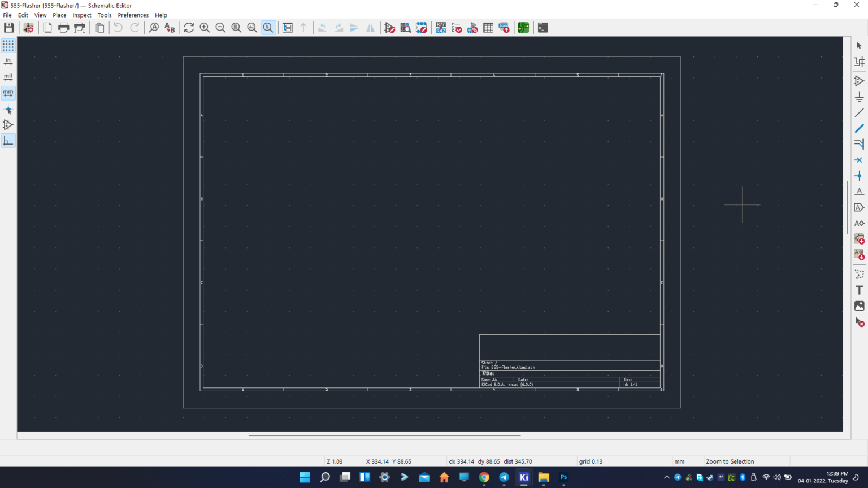Viewport: 868px width, 488px height.
Task: Open the Schematic Setup dialog
Action: click(x=28, y=28)
